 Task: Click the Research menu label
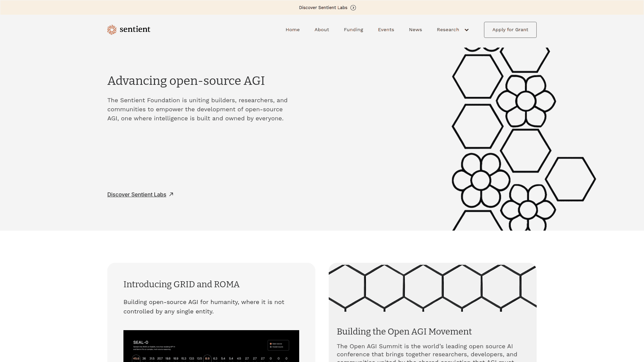(447, 29)
